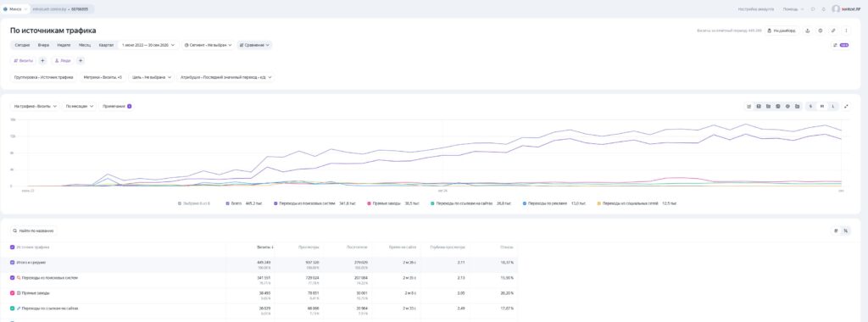Select the Квартал period tab

tap(106, 46)
